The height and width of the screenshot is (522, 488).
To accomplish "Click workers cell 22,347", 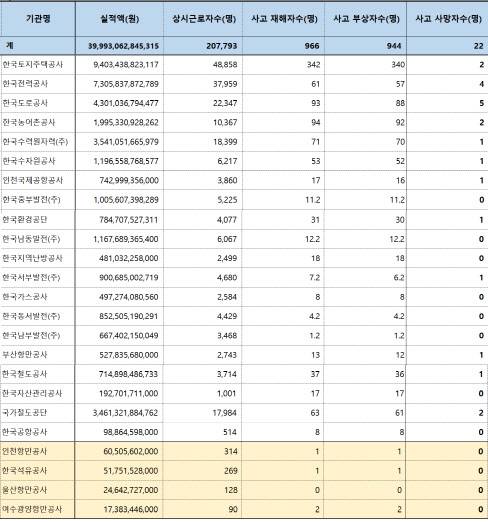I will (225, 103).
